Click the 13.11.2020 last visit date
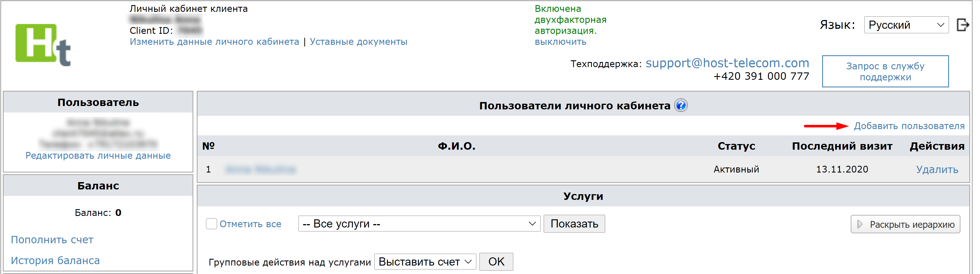 tap(842, 169)
